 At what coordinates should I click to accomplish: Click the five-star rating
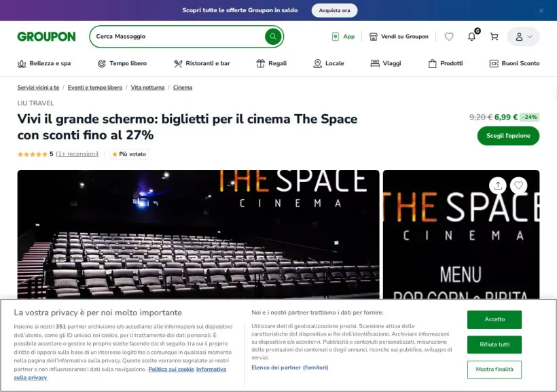click(x=33, y=154)
